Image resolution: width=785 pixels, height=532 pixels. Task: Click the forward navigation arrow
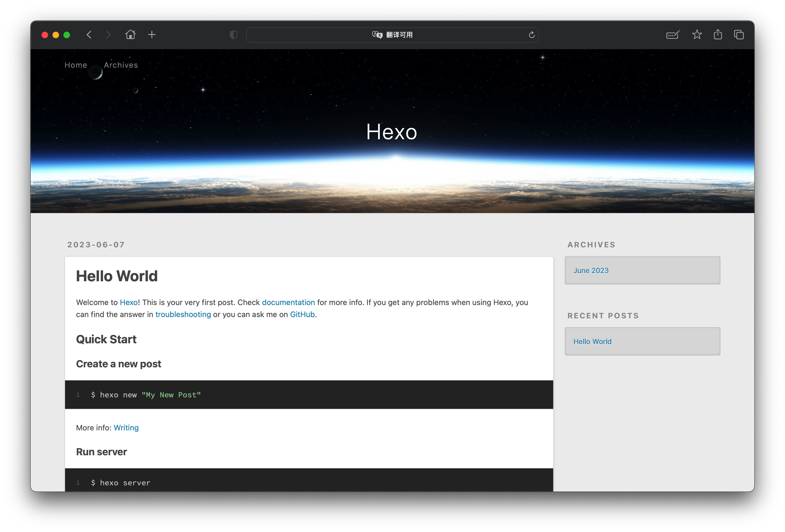[x=108, y=35]
